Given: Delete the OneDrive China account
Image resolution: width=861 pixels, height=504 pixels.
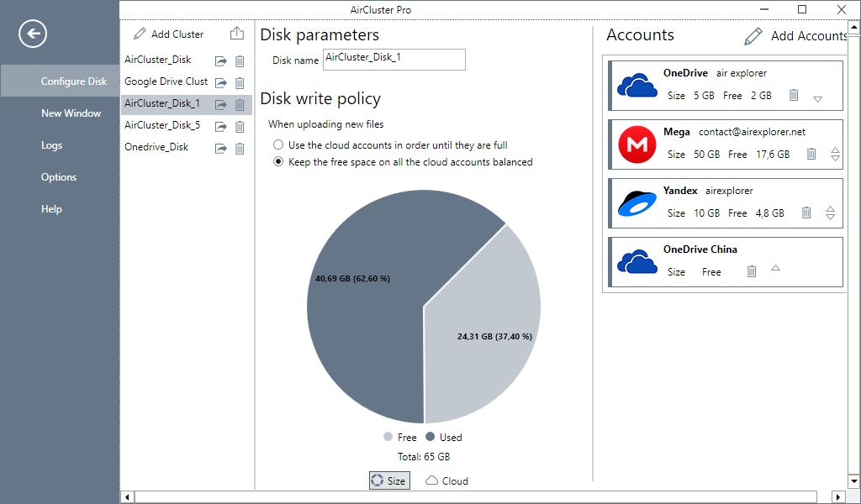Looking at the screenshot, I should (x=752, y=271).
